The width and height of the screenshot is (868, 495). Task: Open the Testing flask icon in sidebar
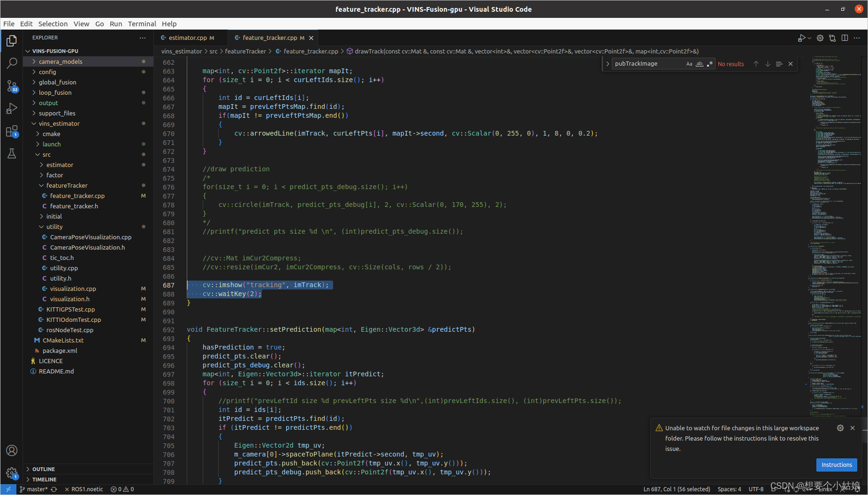[x=12, y=153]
